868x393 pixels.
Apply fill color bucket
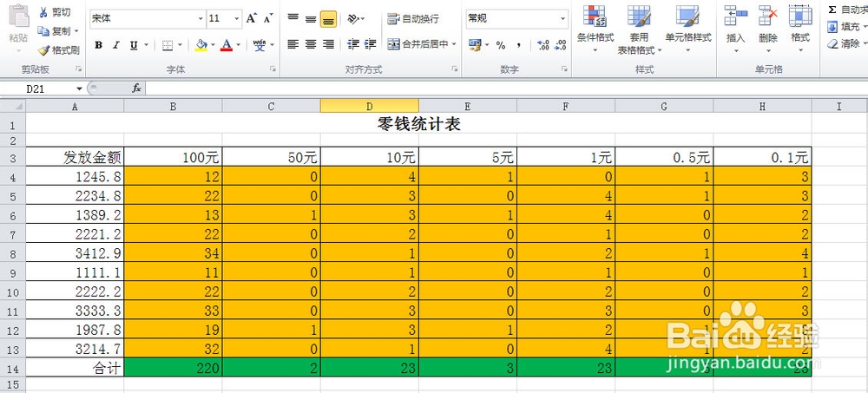[x=201, y=45]
